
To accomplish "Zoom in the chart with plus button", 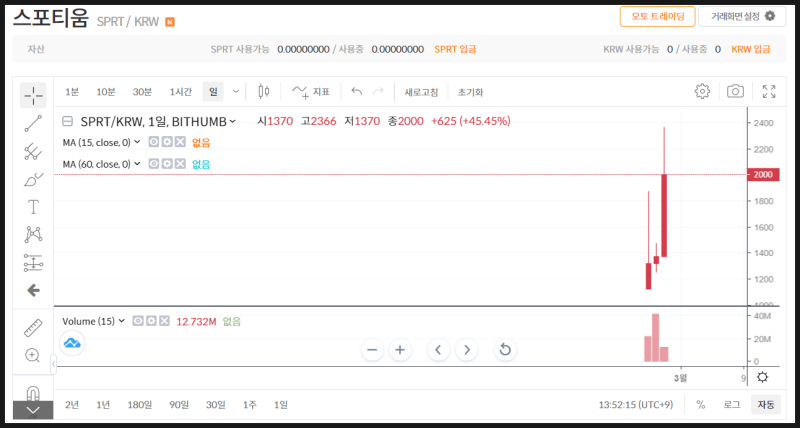I will coord(400,350).
